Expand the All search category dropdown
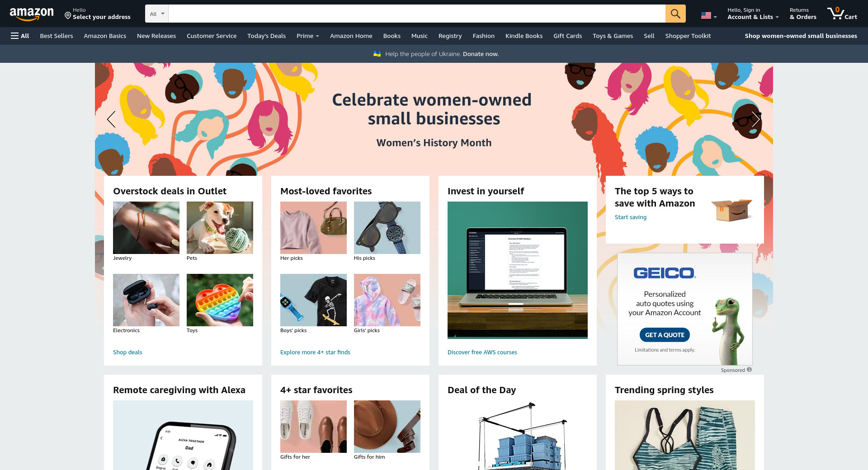Image resolution: width=868 pixels, height=470 pixels. 157,14
